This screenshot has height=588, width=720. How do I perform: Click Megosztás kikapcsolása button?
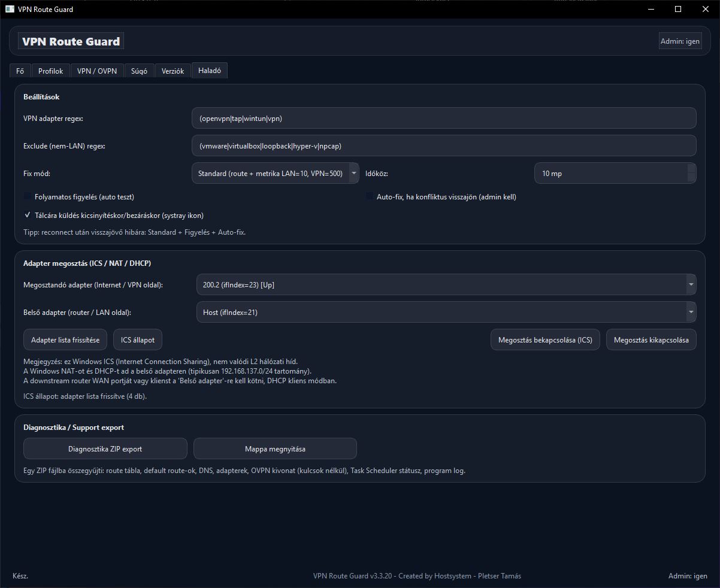651,340
